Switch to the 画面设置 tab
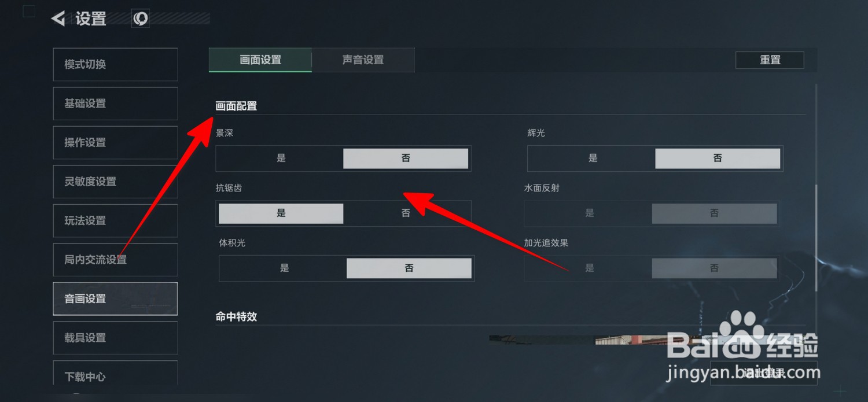 point(260,60)
